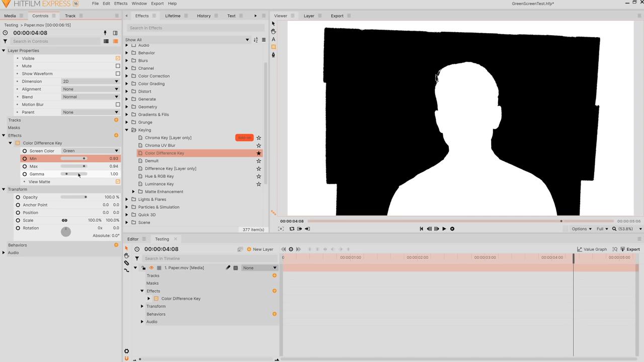The height and width of the screenshot is (362, 644).
Task: Click the sort order icon in Effects panel
Action: (x=256, y=40)
